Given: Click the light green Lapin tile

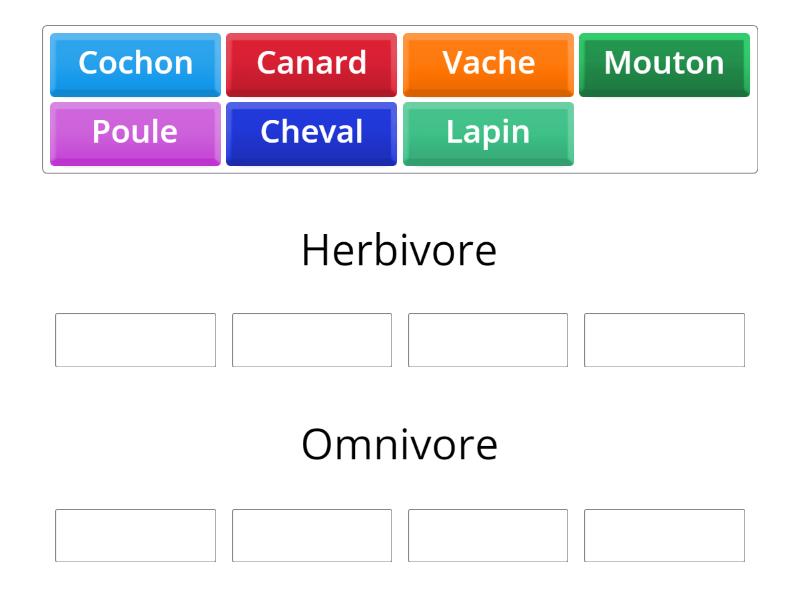Looking at the screenshot, I should pyautogui.click(x=488, y=131).
